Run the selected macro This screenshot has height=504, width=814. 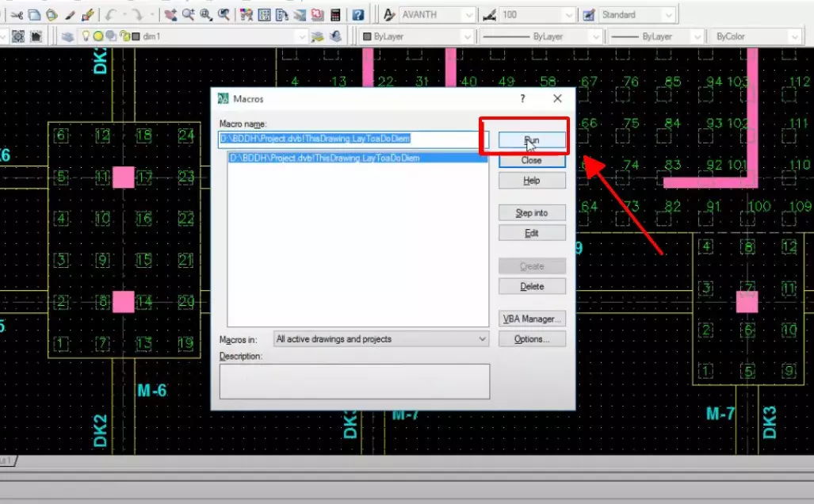[532, 140]
